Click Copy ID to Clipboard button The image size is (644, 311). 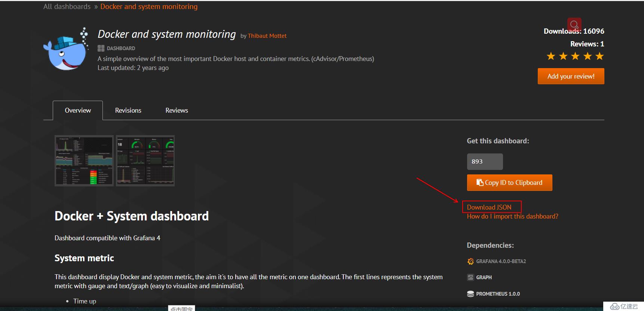point(509,183)
